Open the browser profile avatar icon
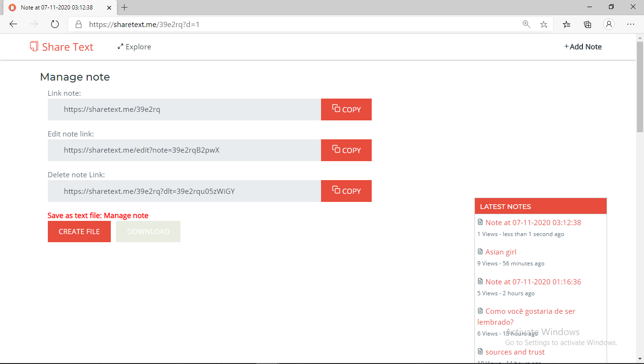The width and height of the screenshot is (644, 364). tap(609, 24)
